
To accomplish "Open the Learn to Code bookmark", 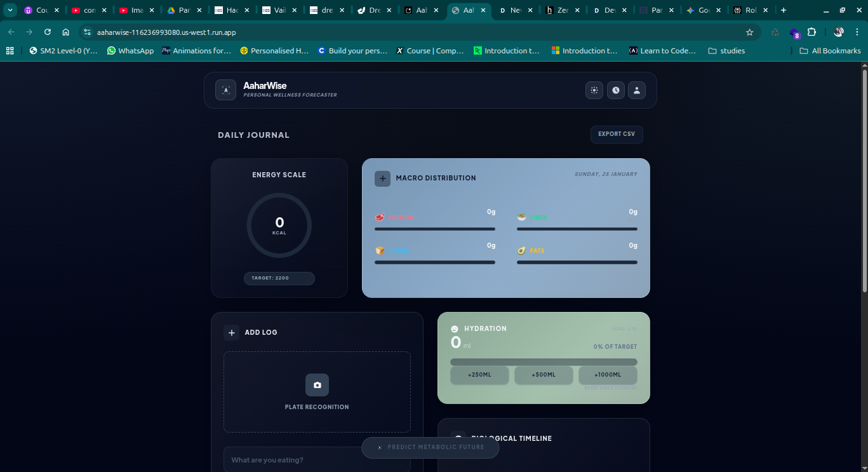I will point(662,51).
